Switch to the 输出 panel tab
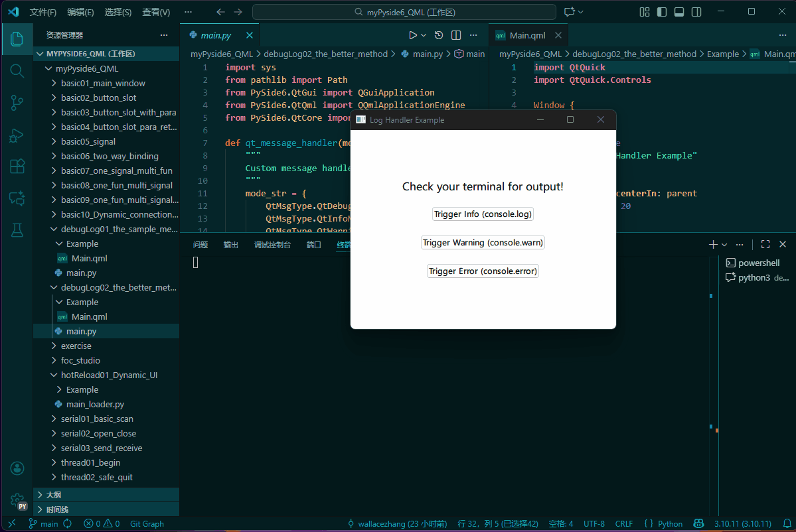This screenshot has width=796, height=532. 231,245
